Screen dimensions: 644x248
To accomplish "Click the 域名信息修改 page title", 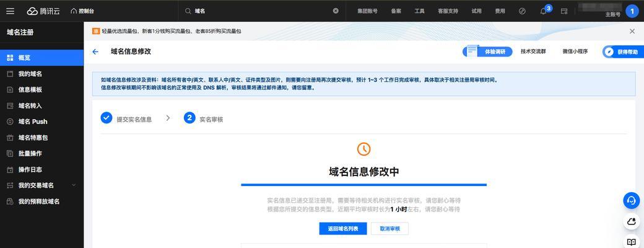I will pos(131,52).
